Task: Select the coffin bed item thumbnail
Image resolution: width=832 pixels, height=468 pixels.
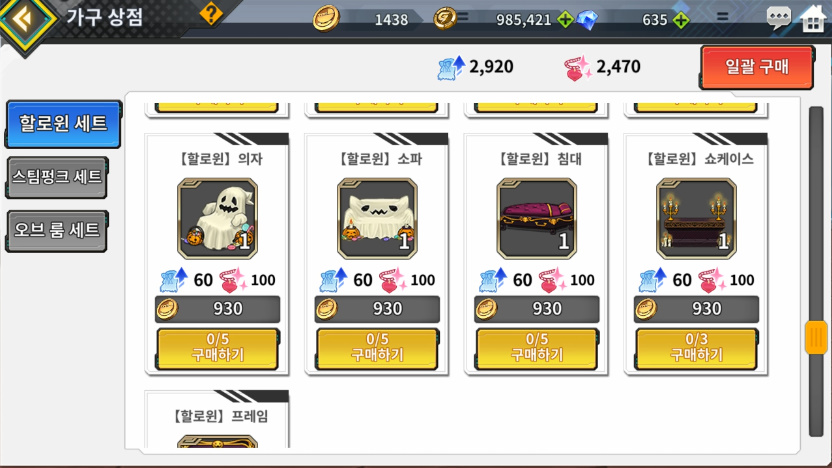Action: (536, 219)
